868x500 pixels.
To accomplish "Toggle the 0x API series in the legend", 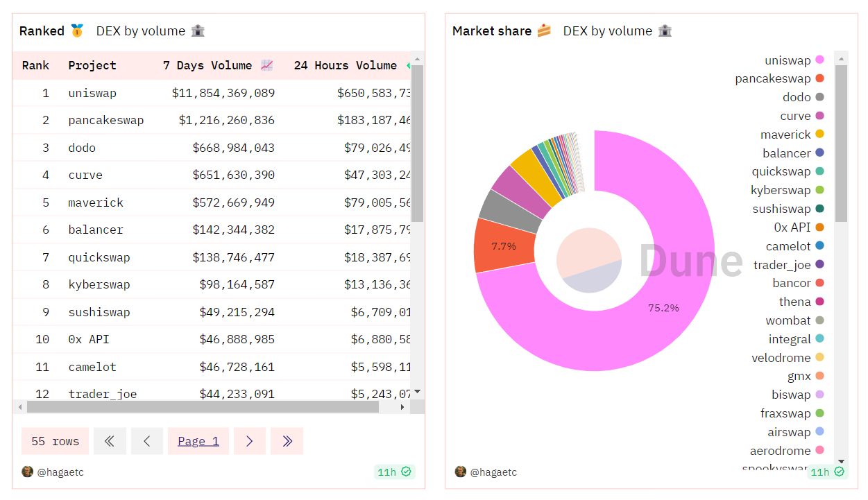I will (799, 227).
